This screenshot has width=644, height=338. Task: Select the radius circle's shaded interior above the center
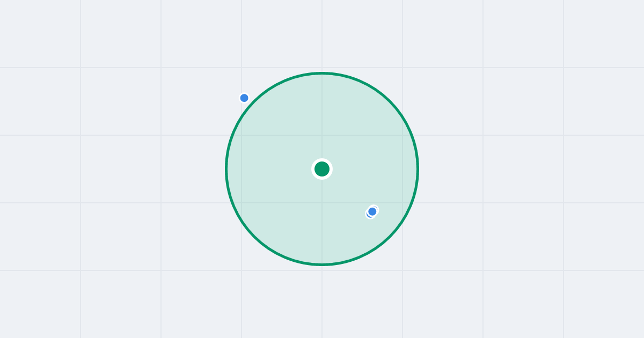coord(322,118)
